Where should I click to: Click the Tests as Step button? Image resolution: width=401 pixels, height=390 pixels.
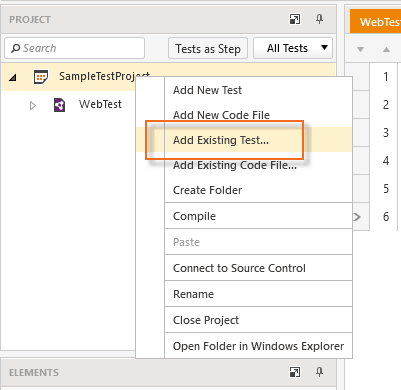click(208, 48)
